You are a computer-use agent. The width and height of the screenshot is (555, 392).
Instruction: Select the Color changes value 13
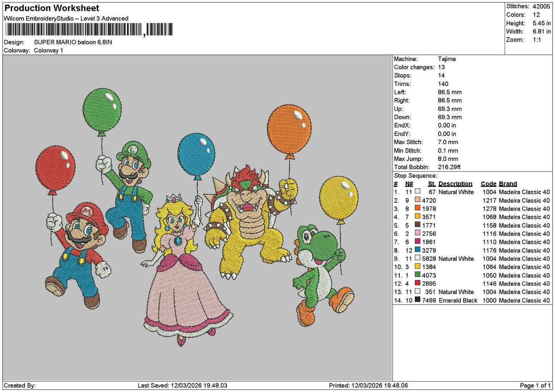pyautogui.click(x=441, y=67)
